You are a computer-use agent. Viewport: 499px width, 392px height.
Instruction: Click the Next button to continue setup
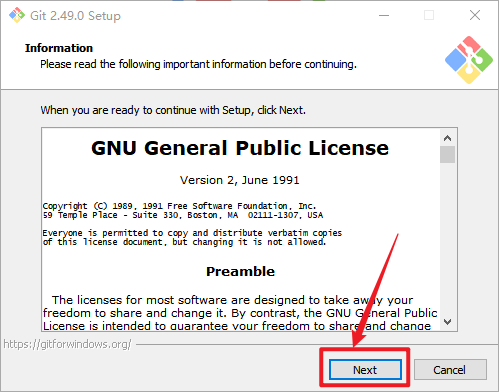pos(365,369)
